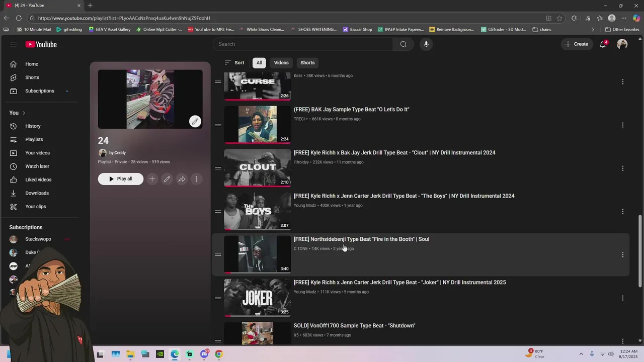Select the Videos filter chip

(281, 63)
